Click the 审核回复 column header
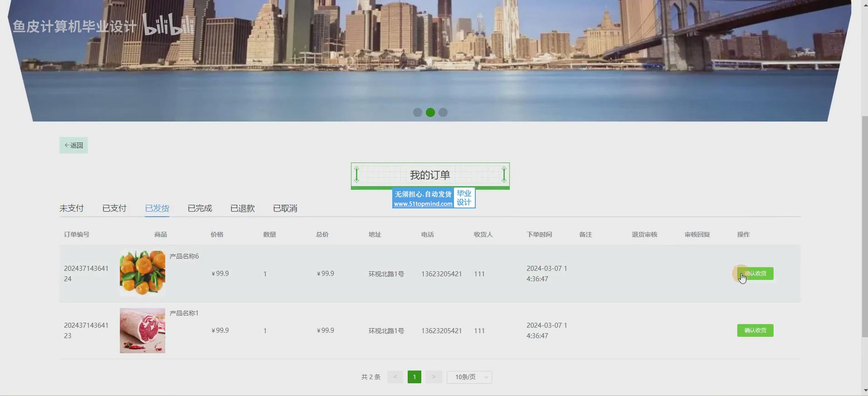 point(697,234)
